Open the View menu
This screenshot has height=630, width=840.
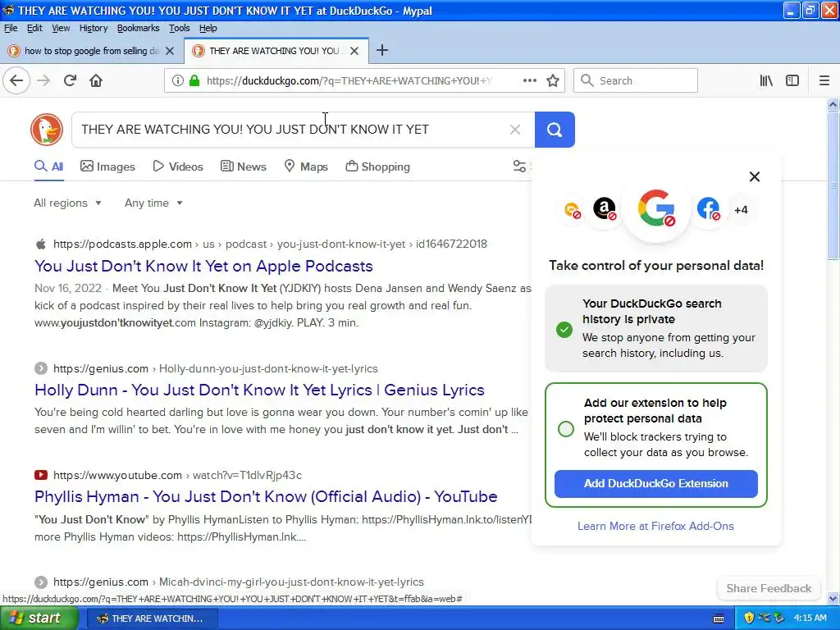coord(61,28)
